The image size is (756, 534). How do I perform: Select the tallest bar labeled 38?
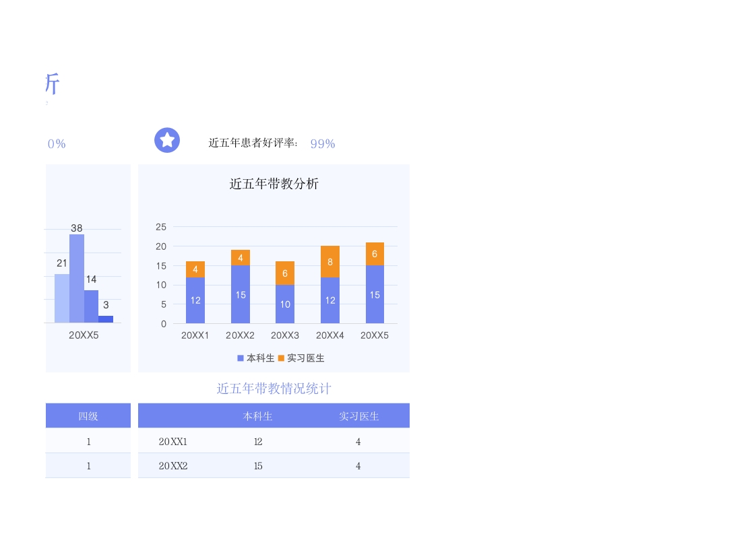coord(78,276)
